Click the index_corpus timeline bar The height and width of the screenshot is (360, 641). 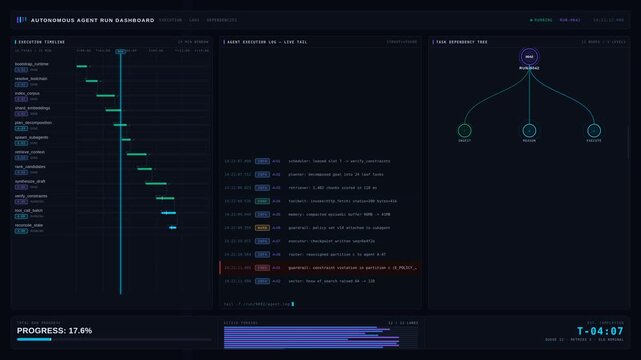tap(105, 96)
